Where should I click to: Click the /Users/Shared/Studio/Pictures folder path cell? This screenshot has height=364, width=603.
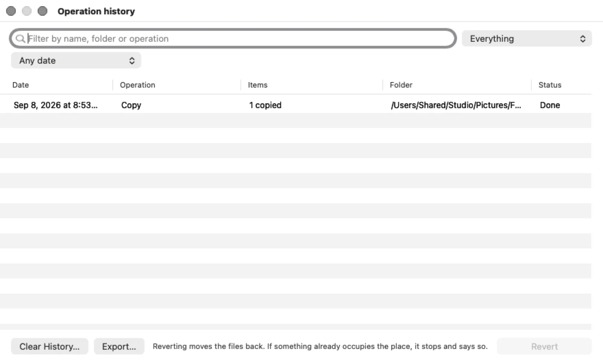coord(456,105)
